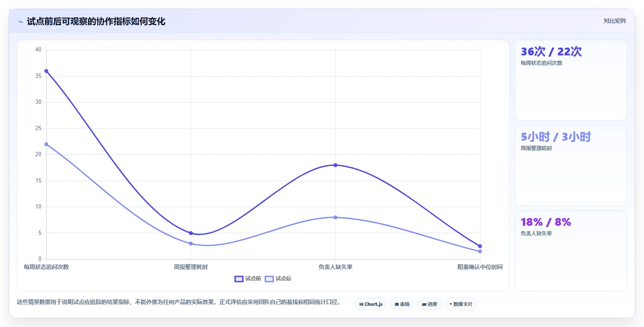Click the 试点后 point for 负责人缺失率
644x327 pixels.
pos(335,217)
